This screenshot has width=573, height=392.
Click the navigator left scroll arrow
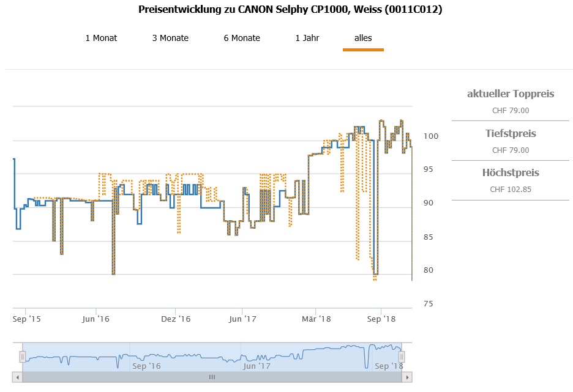(x=18, y=377)
